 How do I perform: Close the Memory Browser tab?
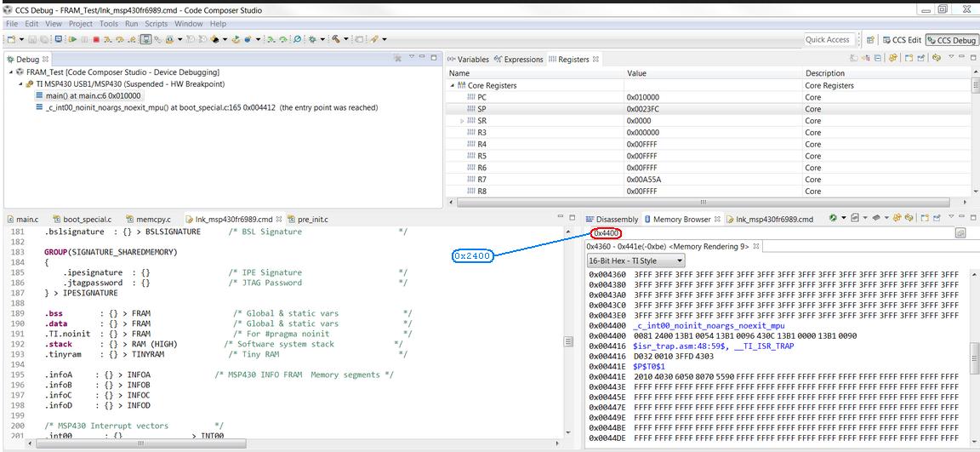pyautogui.click(x=717, y=220)
